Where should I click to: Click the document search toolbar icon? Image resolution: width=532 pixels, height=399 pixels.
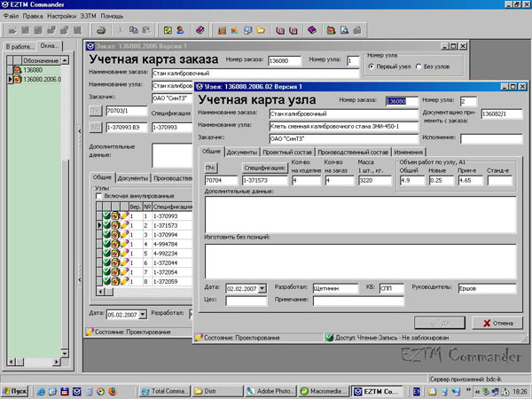coord(344,30)
